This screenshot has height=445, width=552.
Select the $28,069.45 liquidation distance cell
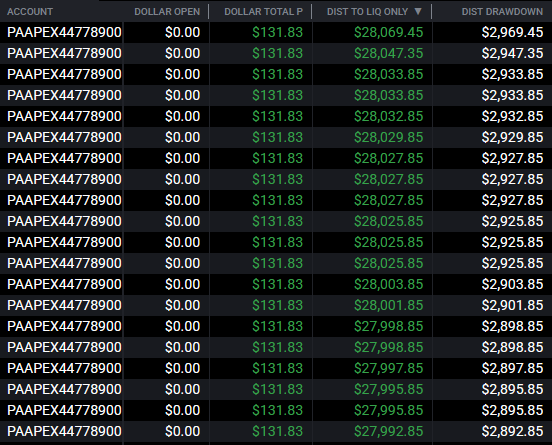click(x=388, y=32)
